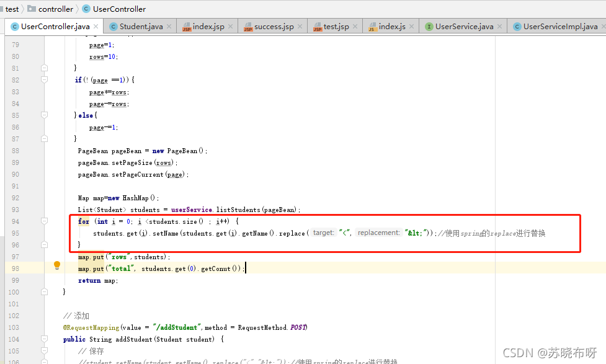
Task: Close the index.jsp tab
Action: click(x=230, y=26)
